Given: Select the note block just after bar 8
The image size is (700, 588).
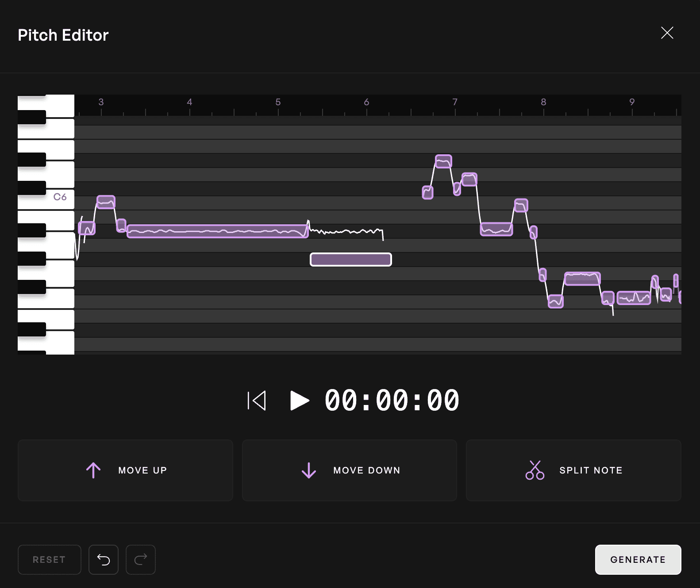Looking at the screenshot, I should (556, 301).
